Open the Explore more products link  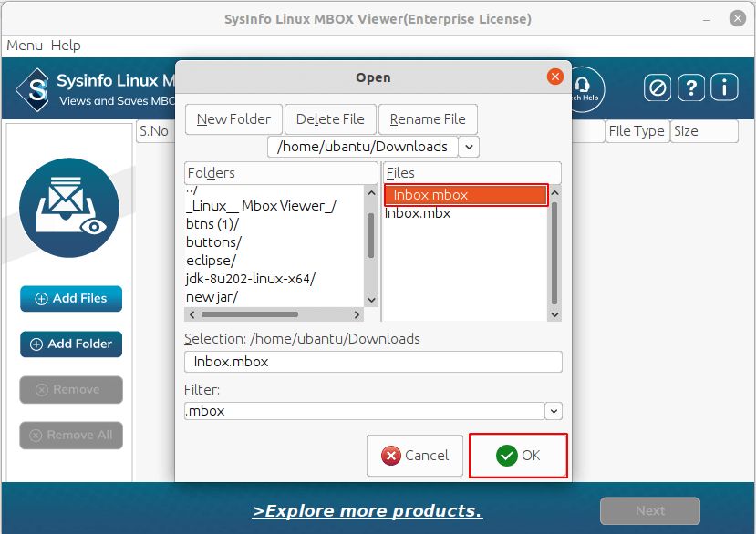[x=368, y=511]
